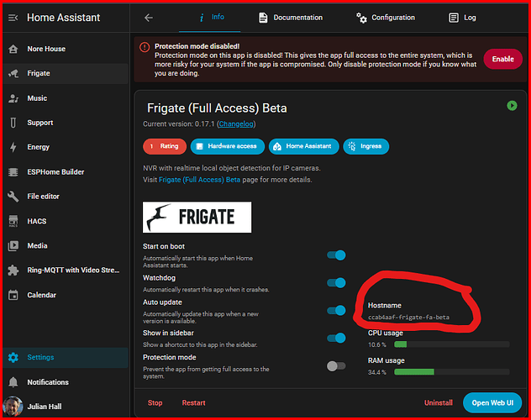Open the Configuration tab
This screenshot has height=420, width=531.
pos(386,18)
